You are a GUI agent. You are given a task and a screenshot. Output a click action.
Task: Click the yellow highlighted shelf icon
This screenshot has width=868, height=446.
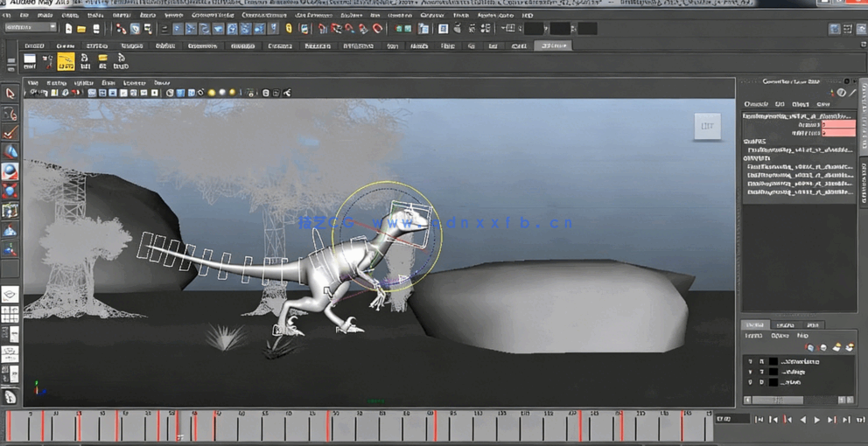66,61
